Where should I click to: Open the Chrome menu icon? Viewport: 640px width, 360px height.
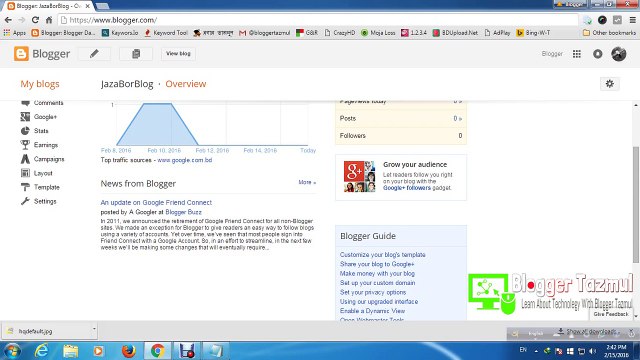(x=632, y=20)
